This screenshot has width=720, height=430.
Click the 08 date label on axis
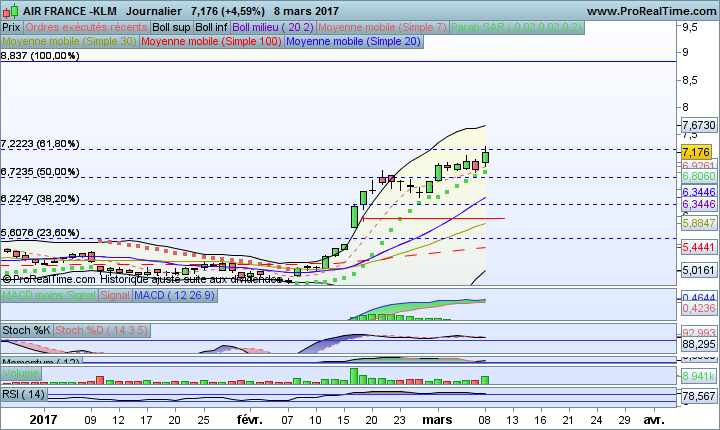[484, 420]
